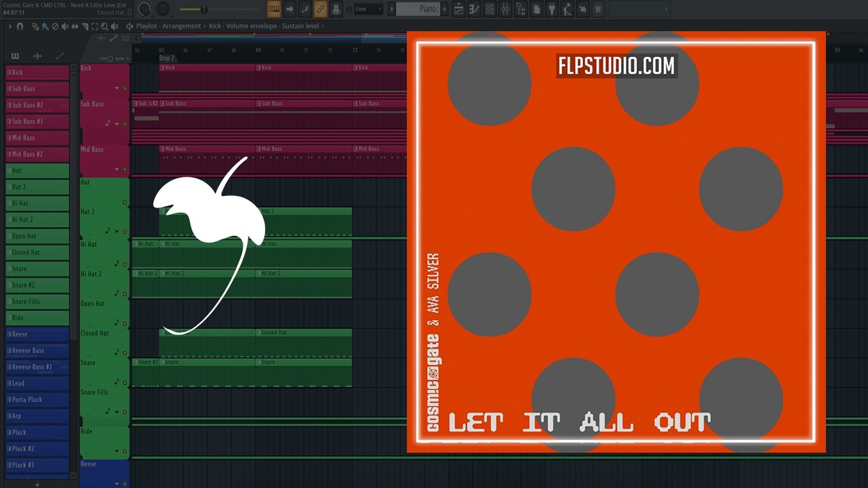868x488 pixels.
Task: Click the horizontal level slider handle
Action: (204, 9)
